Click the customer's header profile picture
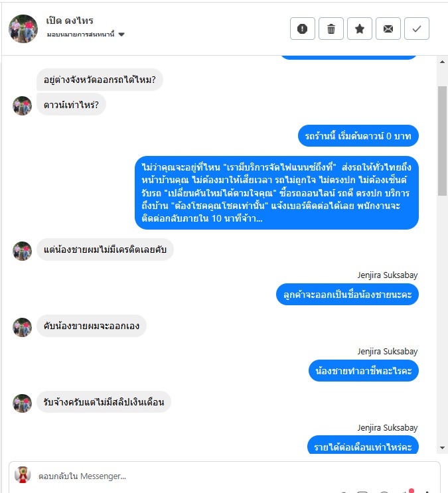448x493 pixels. 23,29
